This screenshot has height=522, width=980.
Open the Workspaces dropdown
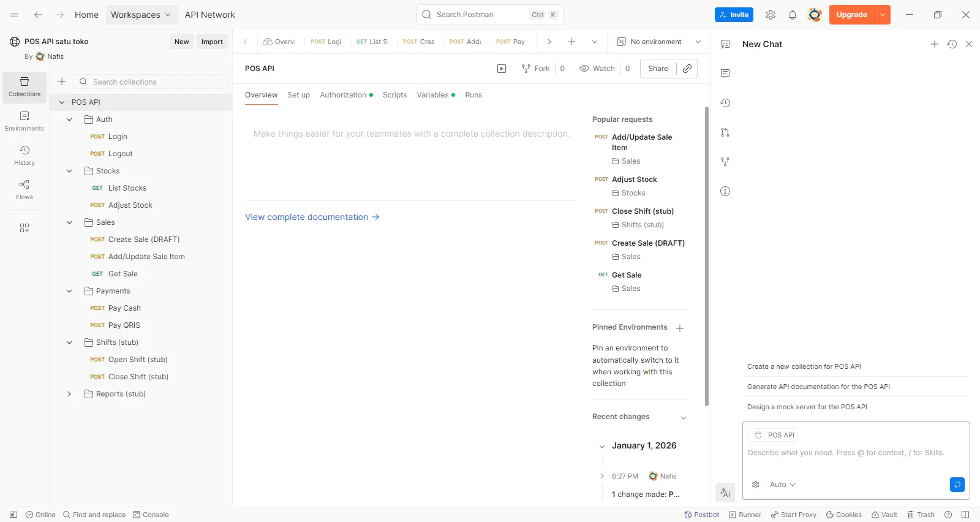point(141,15)
